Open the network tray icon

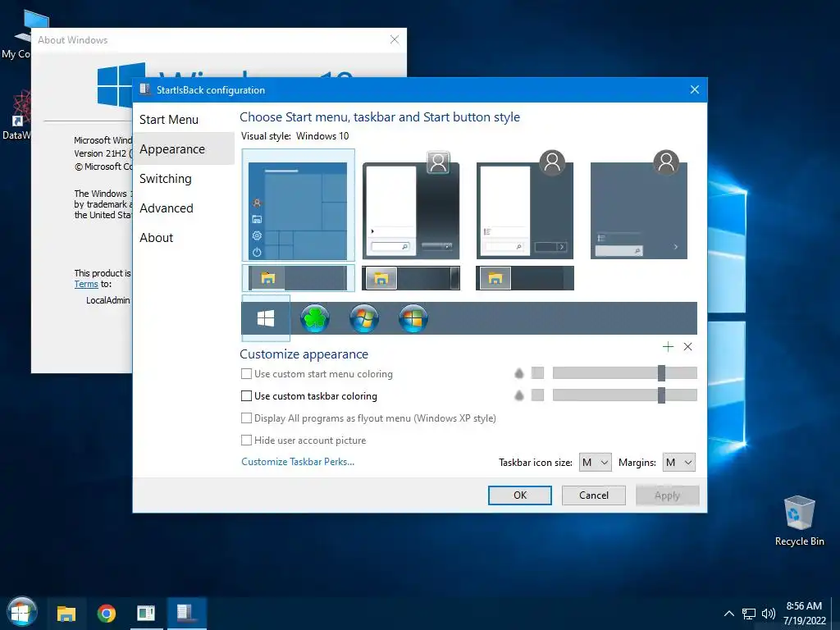(748, 614)
